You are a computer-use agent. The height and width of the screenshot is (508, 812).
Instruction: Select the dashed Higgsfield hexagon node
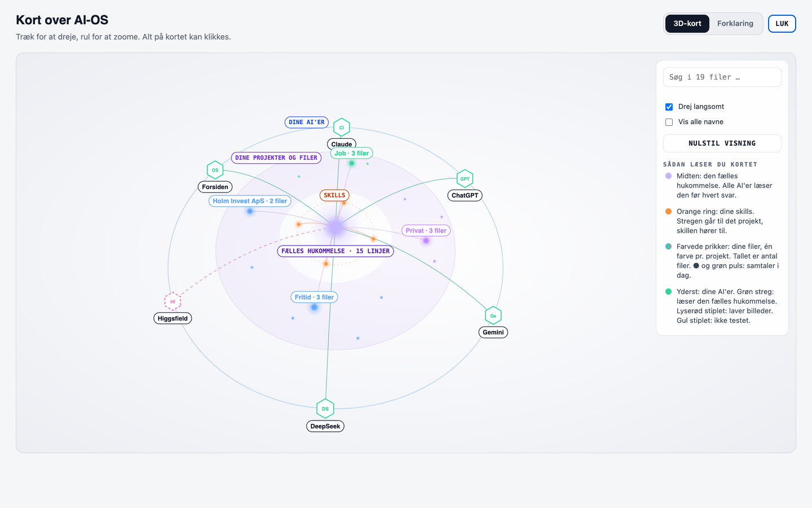point(173,301)
